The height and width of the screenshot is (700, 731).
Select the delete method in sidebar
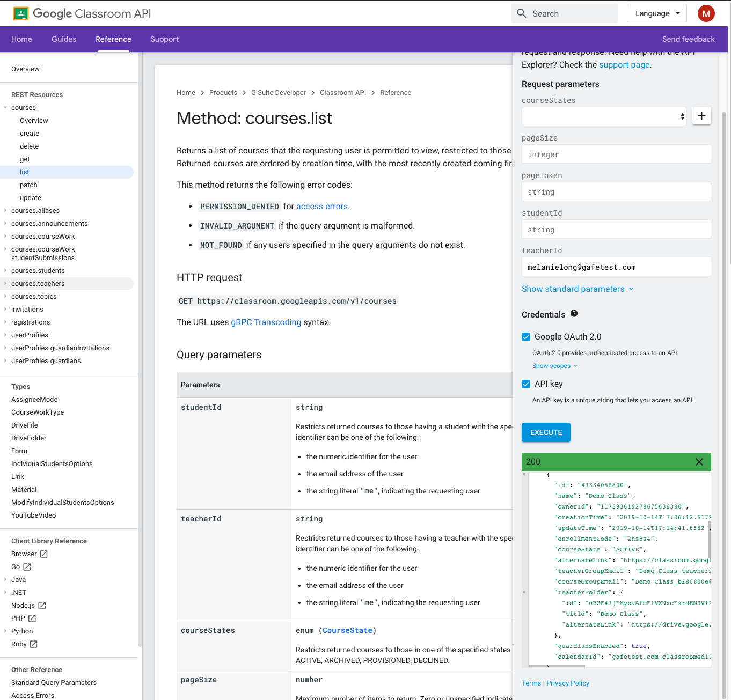coord(30,146)
